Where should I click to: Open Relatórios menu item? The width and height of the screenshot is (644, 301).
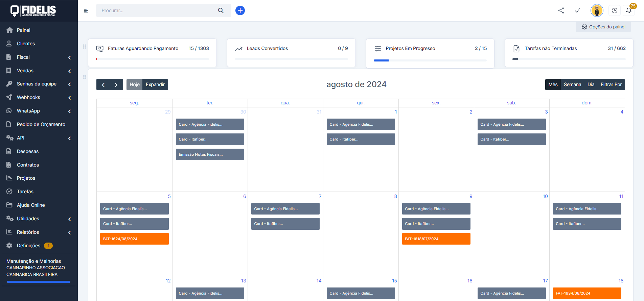point(39,232)
